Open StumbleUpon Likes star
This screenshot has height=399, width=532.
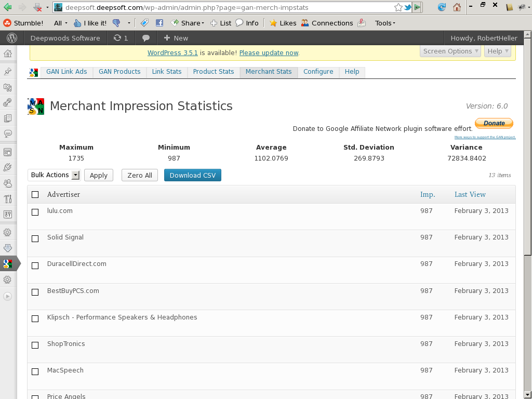tap(283, 23)
